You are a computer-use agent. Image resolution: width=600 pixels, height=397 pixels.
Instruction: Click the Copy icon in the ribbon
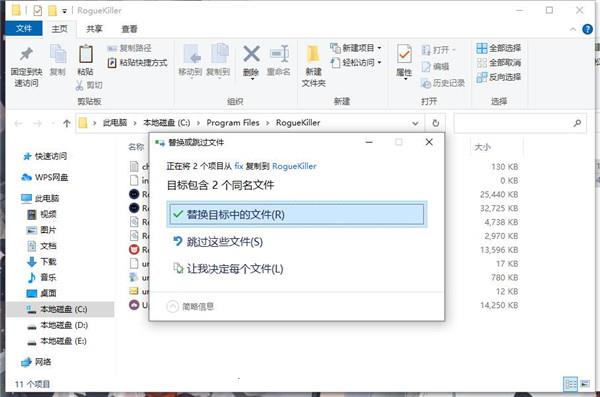point(58,54)
